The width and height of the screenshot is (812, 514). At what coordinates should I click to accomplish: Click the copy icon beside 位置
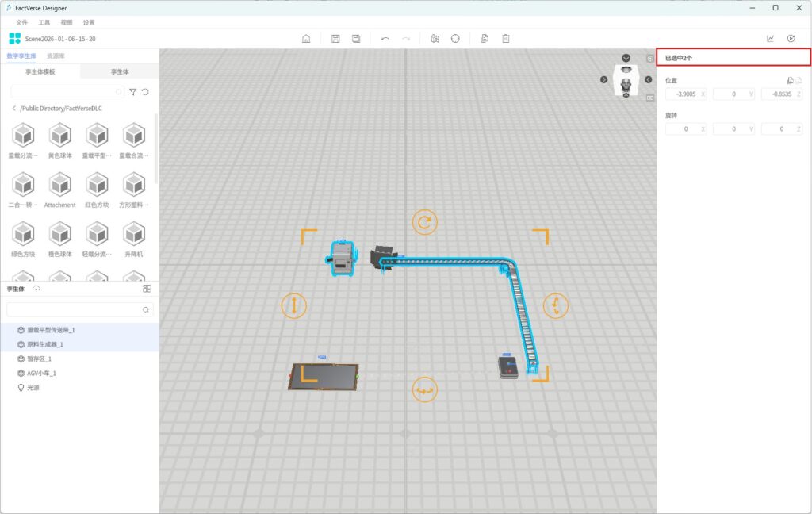pyautogui.click(x=790, y=80)
